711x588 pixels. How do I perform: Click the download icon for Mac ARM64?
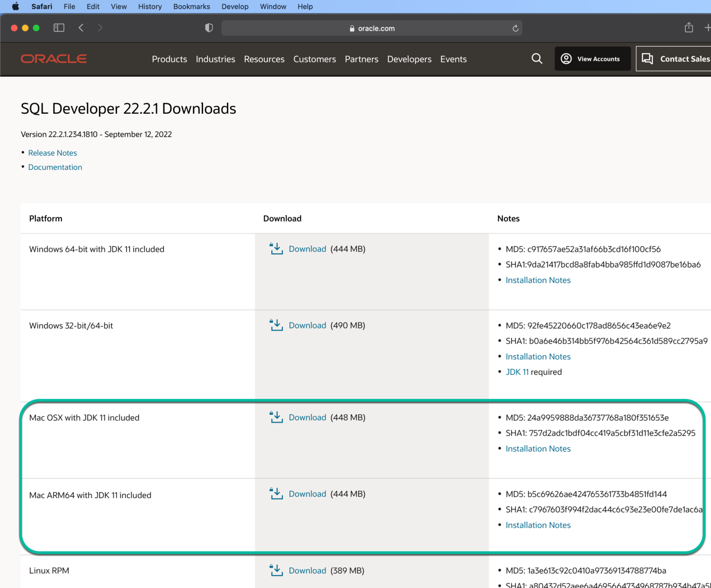[276, 493]
